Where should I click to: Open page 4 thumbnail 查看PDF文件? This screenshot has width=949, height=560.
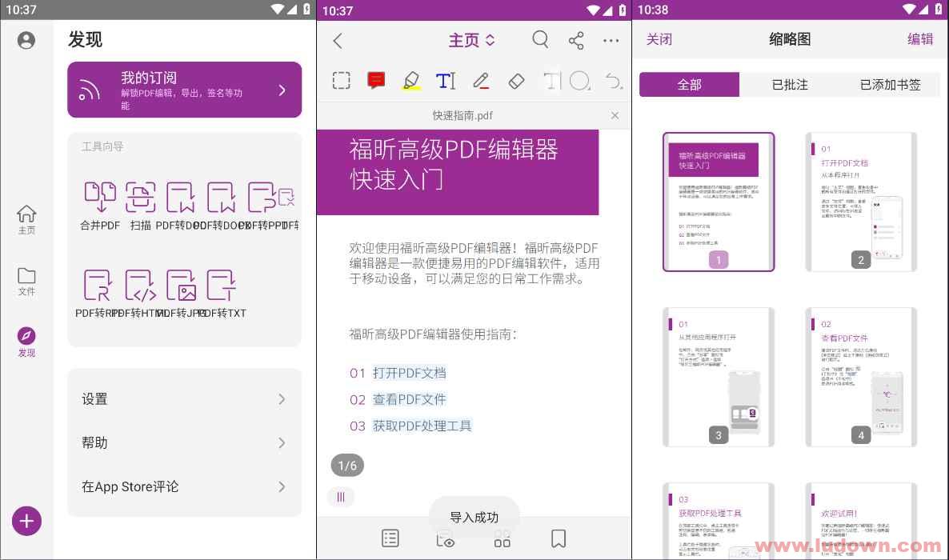(861, 377)
